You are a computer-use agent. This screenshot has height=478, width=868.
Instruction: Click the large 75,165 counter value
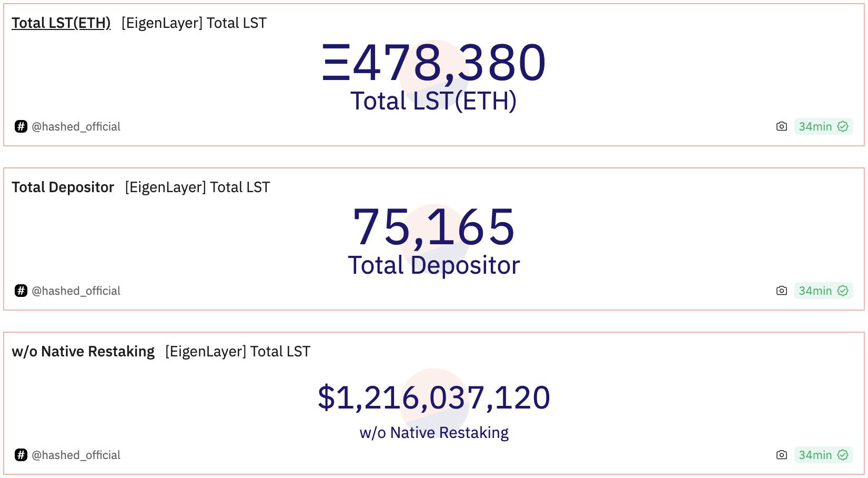[434, 227]
